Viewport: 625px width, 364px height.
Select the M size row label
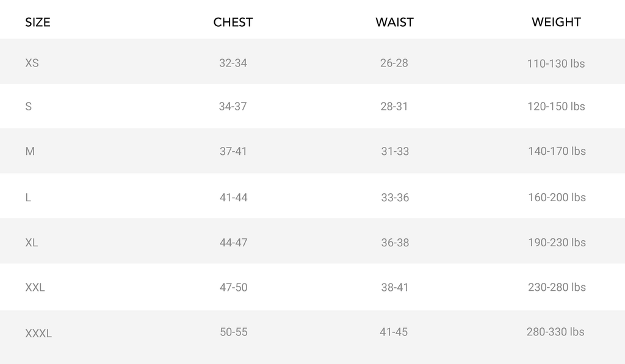pyautogui.click(x=30, y=151)
